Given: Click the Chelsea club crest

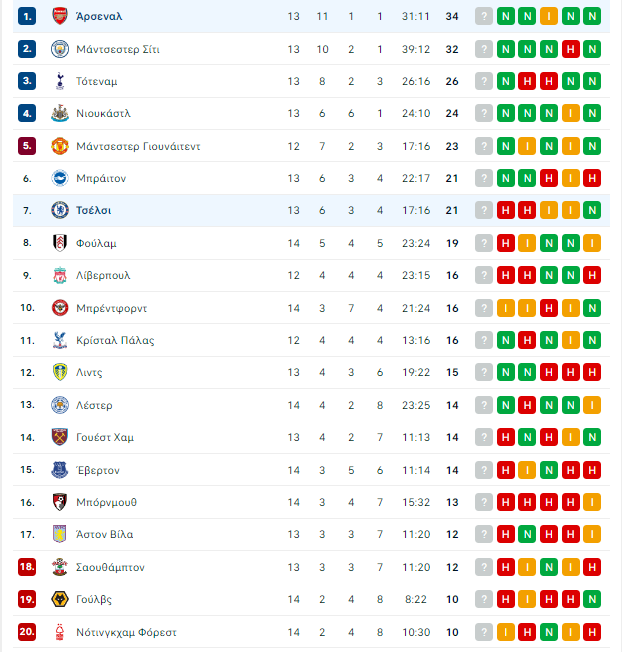Looking at the screenshot, I should click(60, 210).
